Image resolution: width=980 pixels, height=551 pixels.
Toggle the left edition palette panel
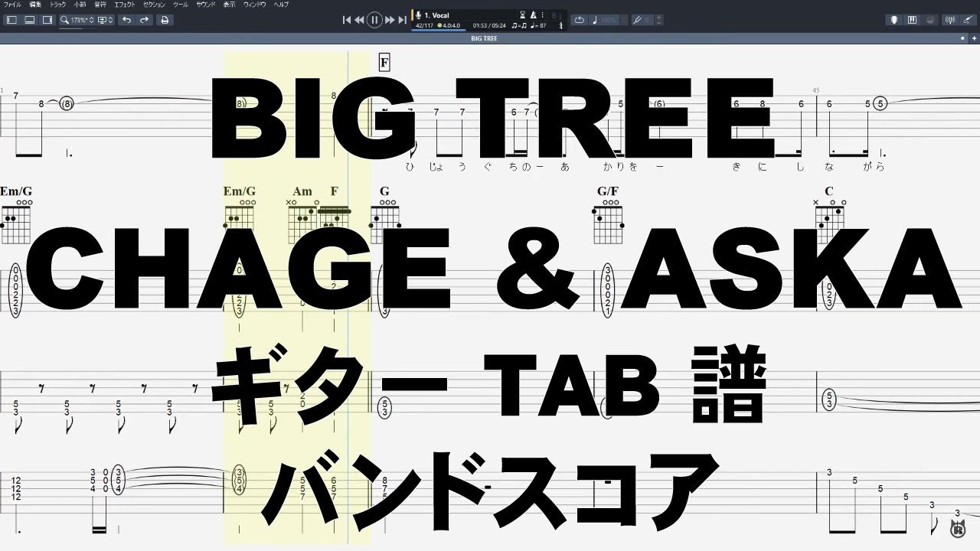(11, 20)
